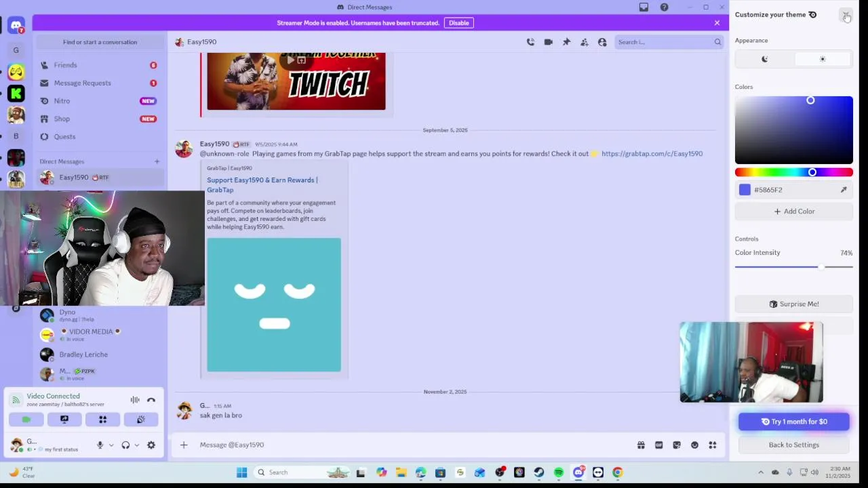Open the G server in sidebar
Screen dimensions: 868x488
pos(16,50)
